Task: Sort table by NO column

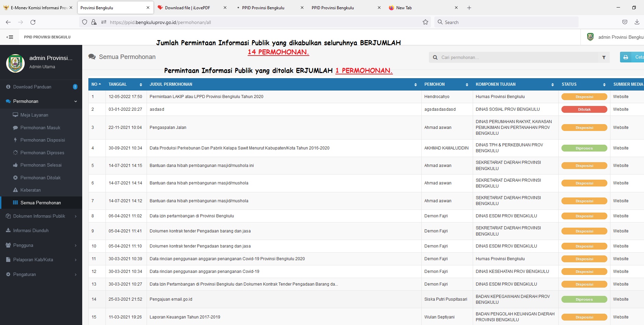Action: click(x=97, y=84)
